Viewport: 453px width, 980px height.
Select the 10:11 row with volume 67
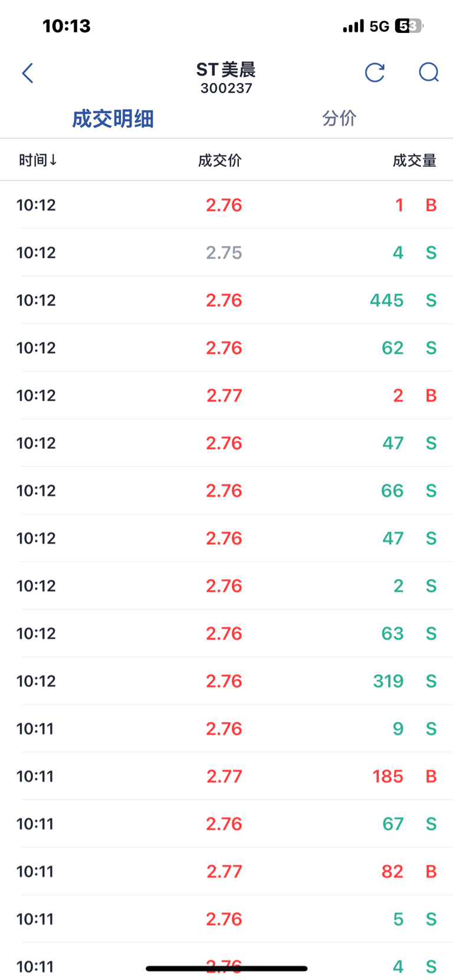click(226, 824)
